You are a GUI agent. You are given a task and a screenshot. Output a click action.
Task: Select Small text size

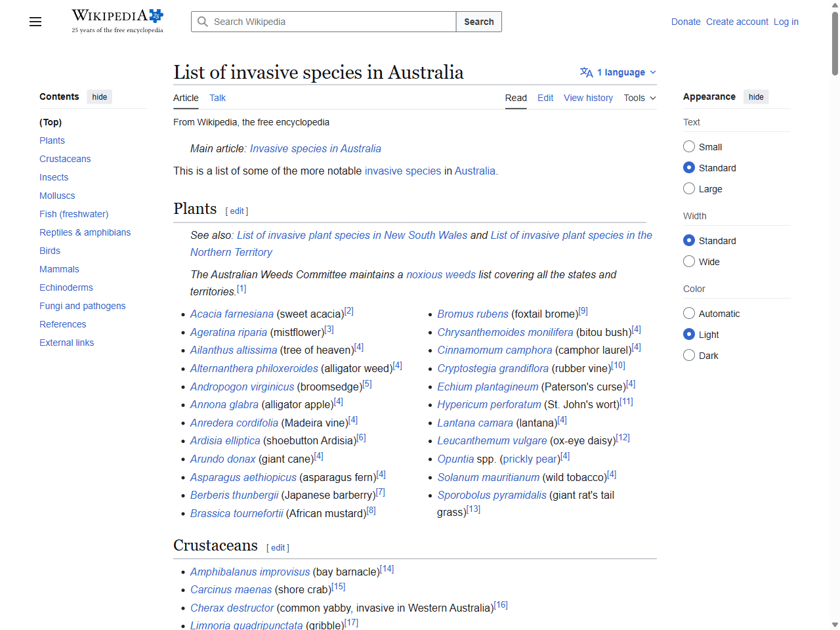pos(689,146)
